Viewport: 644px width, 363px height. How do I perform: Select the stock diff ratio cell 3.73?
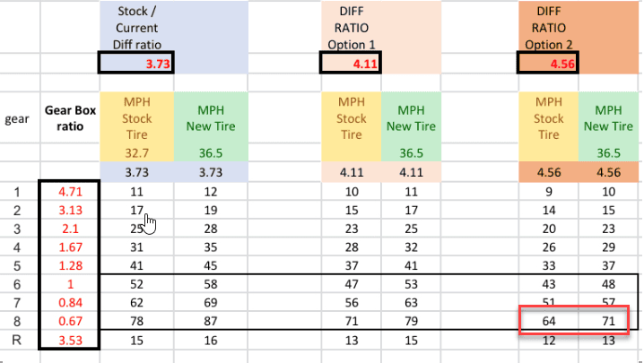136,63
